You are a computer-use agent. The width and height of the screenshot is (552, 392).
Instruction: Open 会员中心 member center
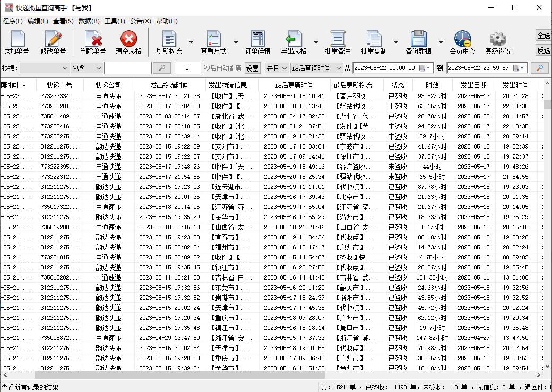(x=462, y=42)
